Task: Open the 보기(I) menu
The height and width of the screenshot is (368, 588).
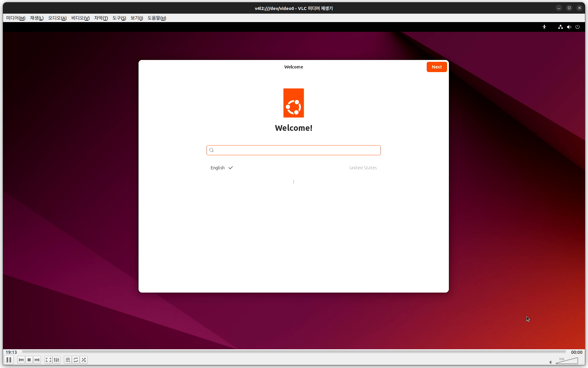Action: (x=137, y=18)
